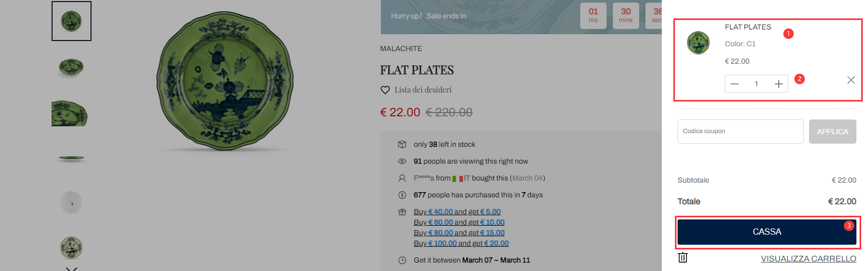The height and width of the screenshot is (271, 868).
Task: Increase quantity with the plus icon
Action: 779,84
